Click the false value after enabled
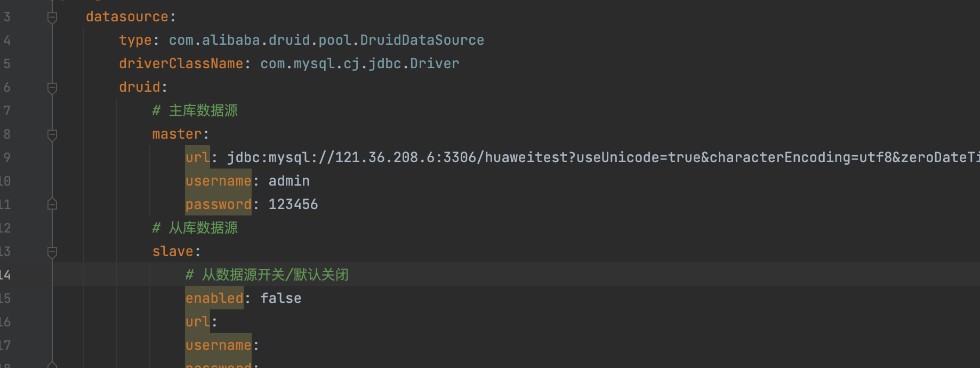980x368 pixels. click(281, 298)
